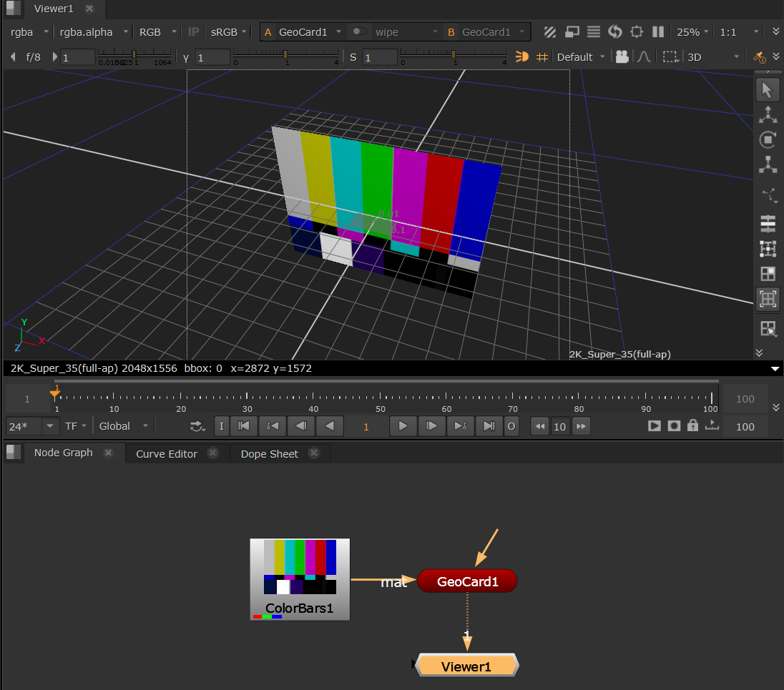
Task: Open the rgba channel layer dropdown
Action: pos(29,32)
